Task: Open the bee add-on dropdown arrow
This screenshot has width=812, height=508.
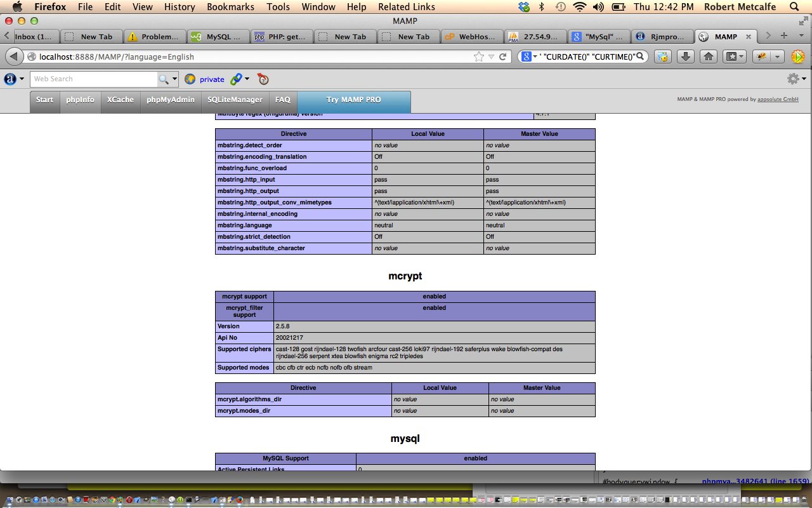Action: pyautogui.click(x=777, y=57)
